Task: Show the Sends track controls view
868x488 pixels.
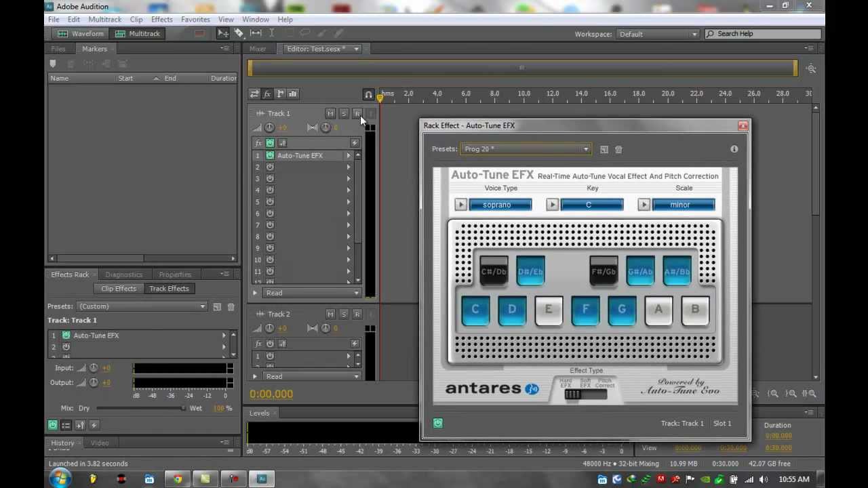Action: pyautogui.click(x=280, y=94)
